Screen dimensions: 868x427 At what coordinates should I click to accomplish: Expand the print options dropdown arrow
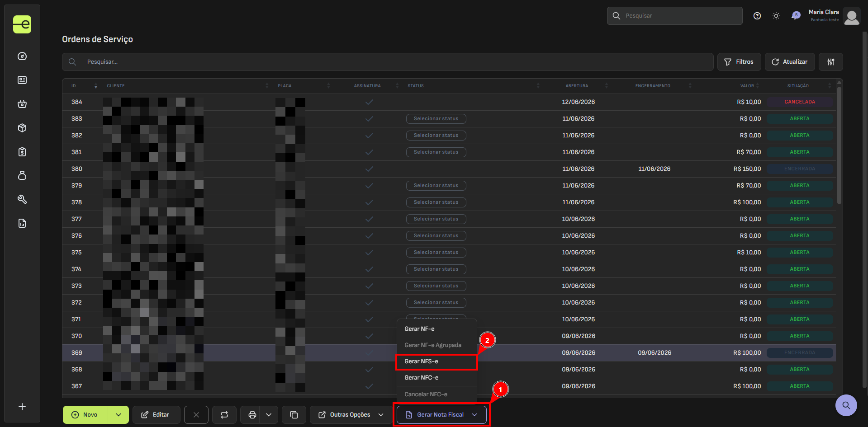tap(269, 415)
